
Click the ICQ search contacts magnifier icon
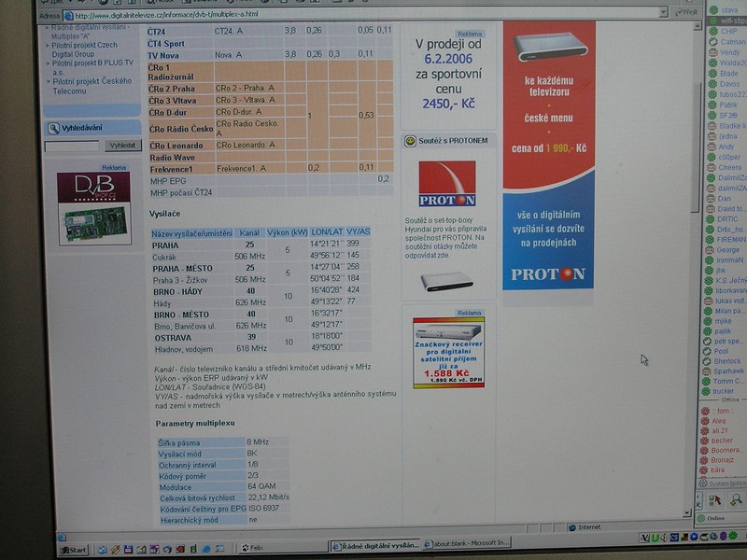tap(737, 500)
